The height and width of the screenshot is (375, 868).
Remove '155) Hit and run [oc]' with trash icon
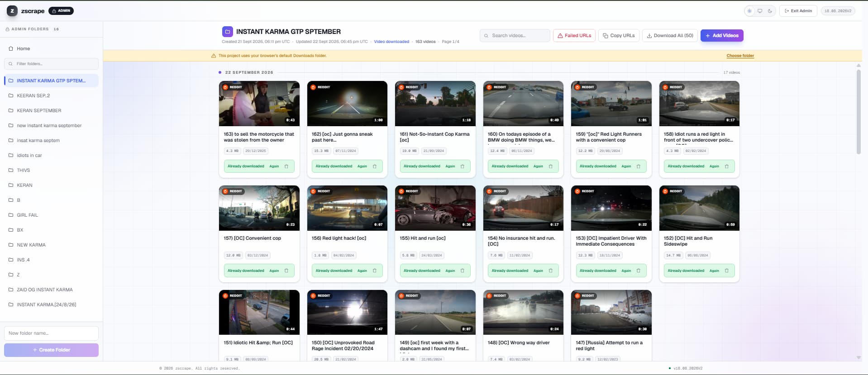[x=463, y=271]
